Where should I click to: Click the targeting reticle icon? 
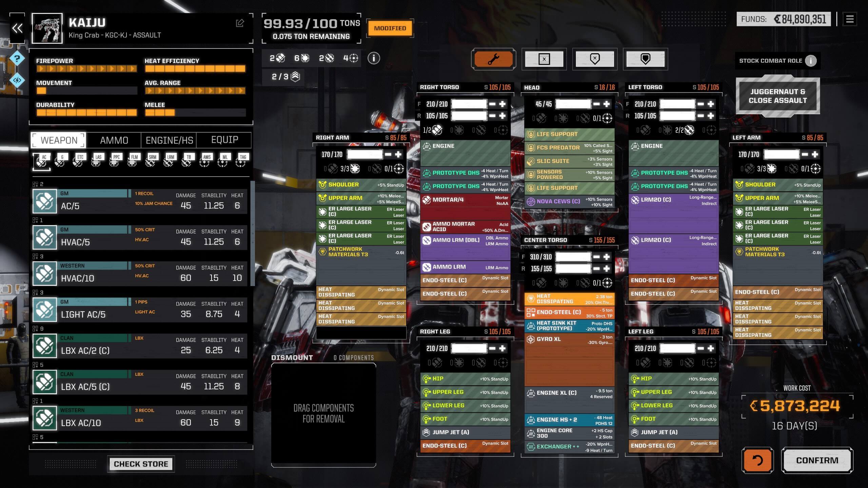353,58
